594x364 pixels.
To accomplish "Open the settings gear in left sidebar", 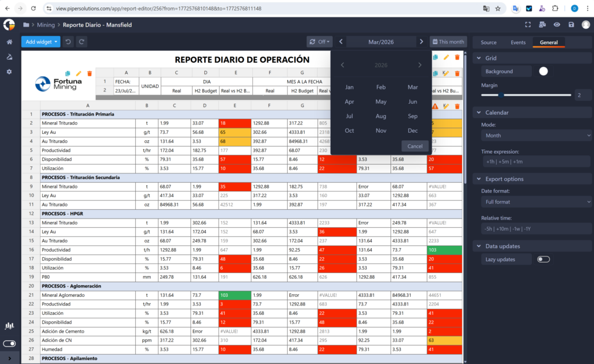I will [x=9, y=71].
